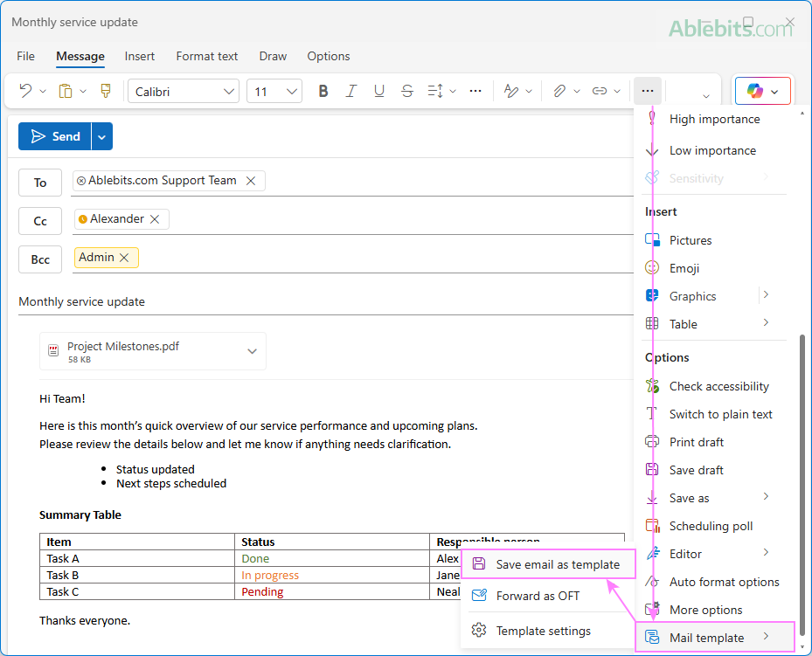812x656 pixels.
Task: Toggle bold formatting
Action: click(x=323, y=90)
